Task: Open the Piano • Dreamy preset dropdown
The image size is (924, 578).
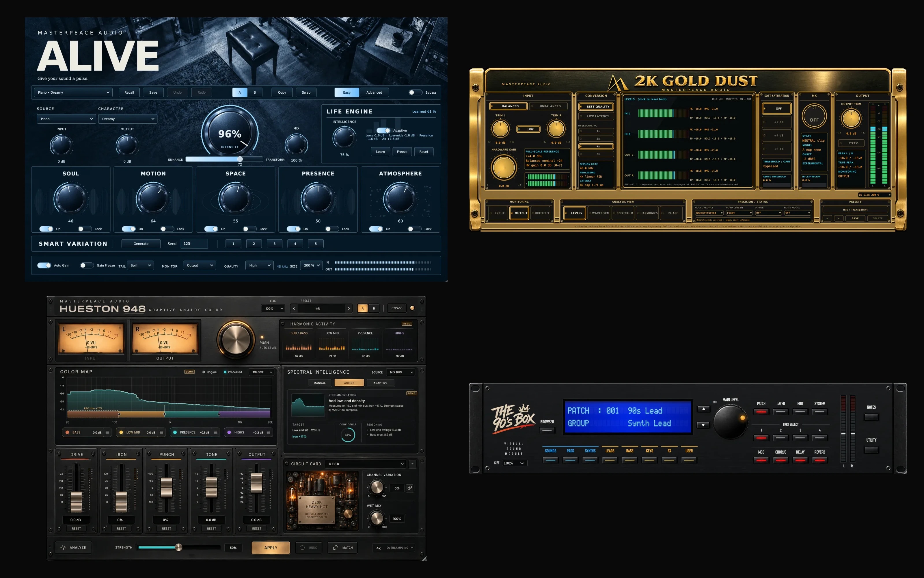Action: (x=73, y=92)
